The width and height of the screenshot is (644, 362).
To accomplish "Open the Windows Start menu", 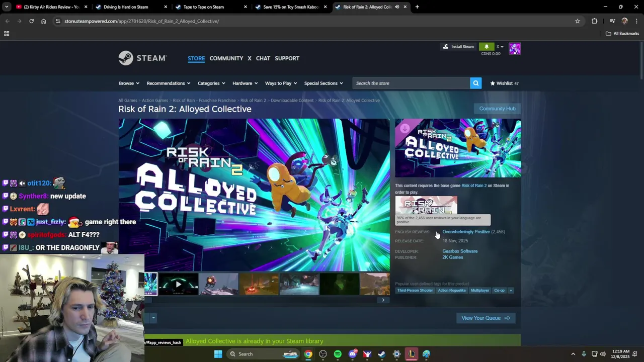I will (218, 354).
